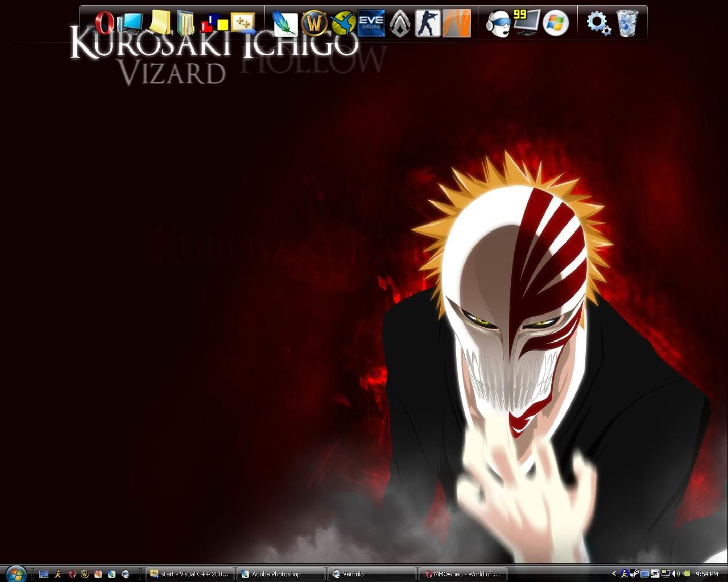728x582 pixels.
Task: Launch Opera from quick launch bar
Action: point(72,574)
